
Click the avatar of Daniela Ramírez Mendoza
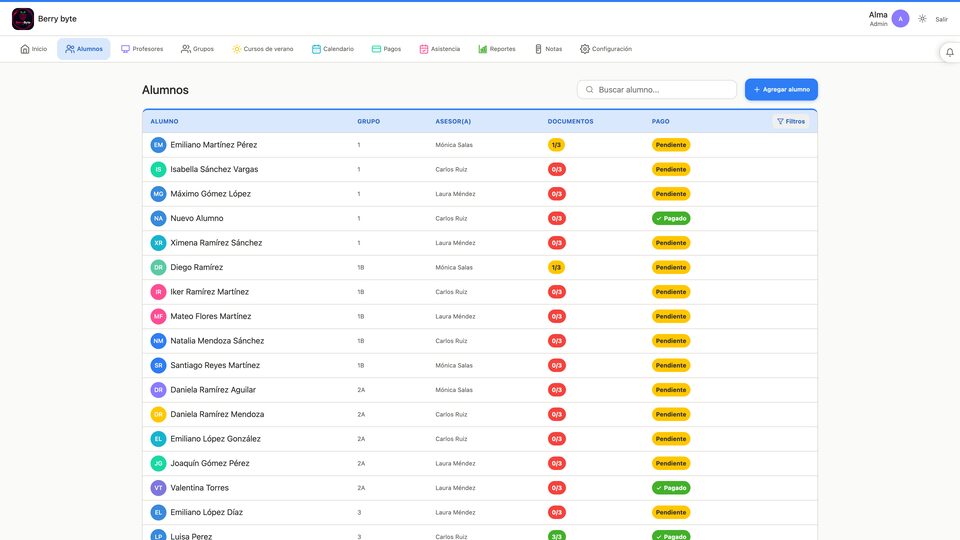159,414
